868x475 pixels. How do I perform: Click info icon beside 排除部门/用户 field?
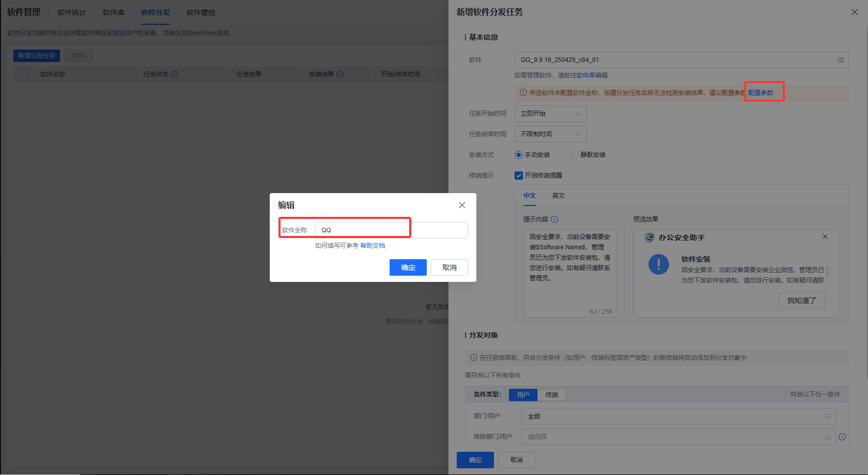click(842, 437)
